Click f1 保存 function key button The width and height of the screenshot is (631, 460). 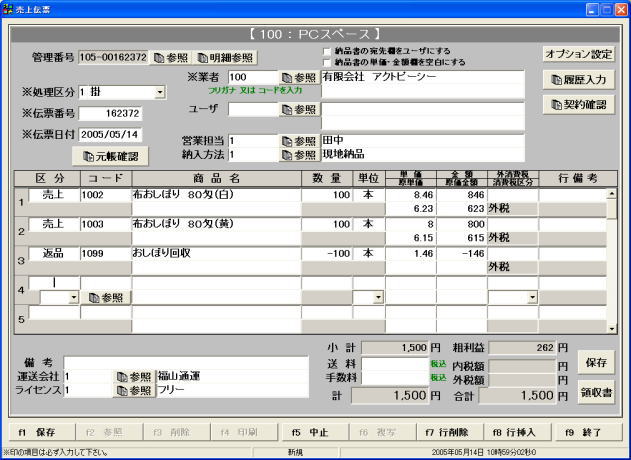(41, 432)
